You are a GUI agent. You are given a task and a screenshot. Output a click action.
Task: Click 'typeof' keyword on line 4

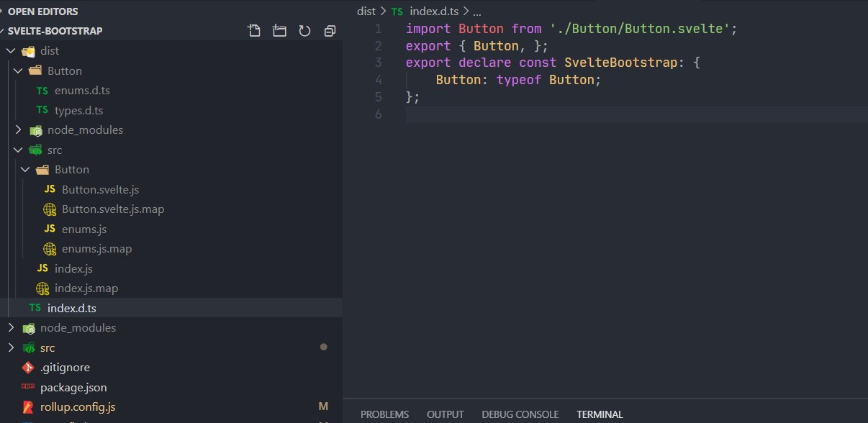519,80
